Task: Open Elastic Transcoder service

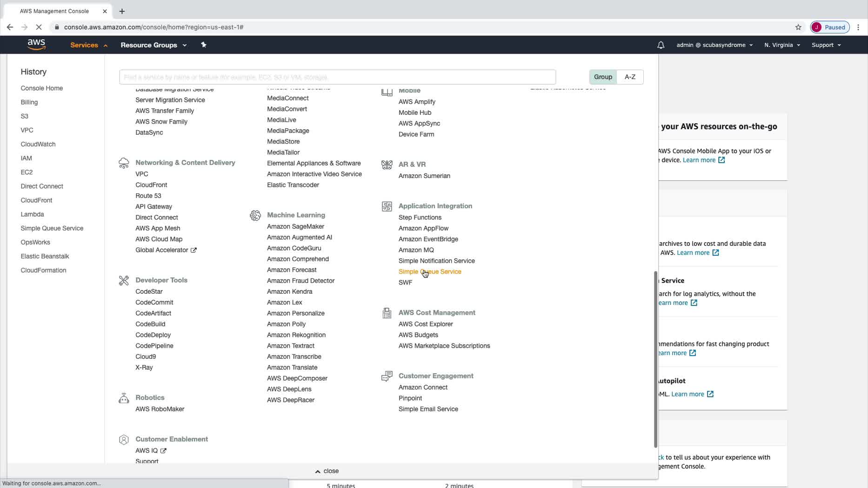Action: (293, 185)
